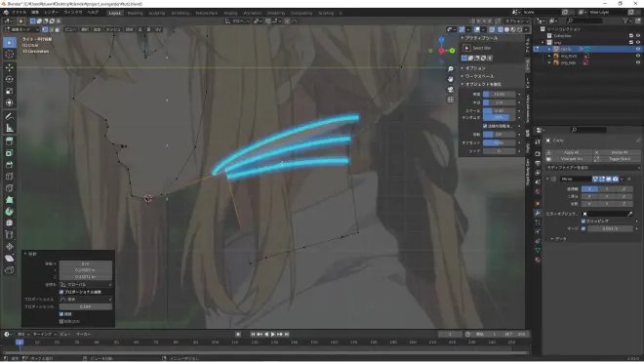Expand the Data section under Mirror modifier
This screenshot has height=362, width=644.
[x=559, y=239]
